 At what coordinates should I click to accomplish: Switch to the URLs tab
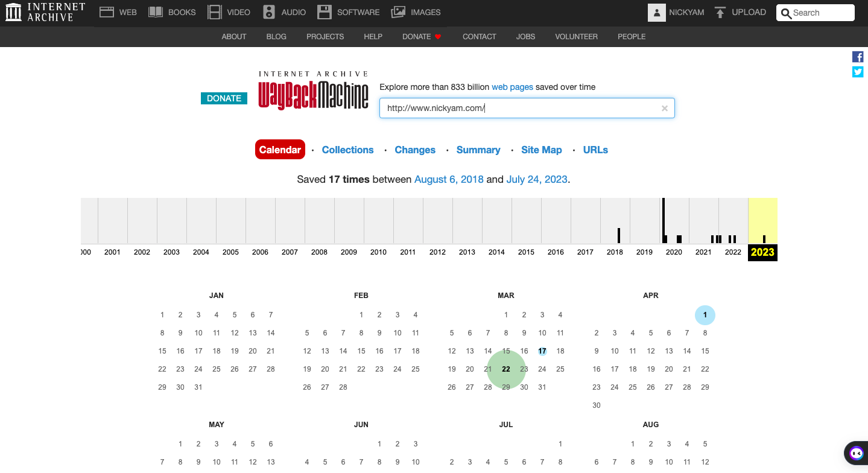coord(595,150)
